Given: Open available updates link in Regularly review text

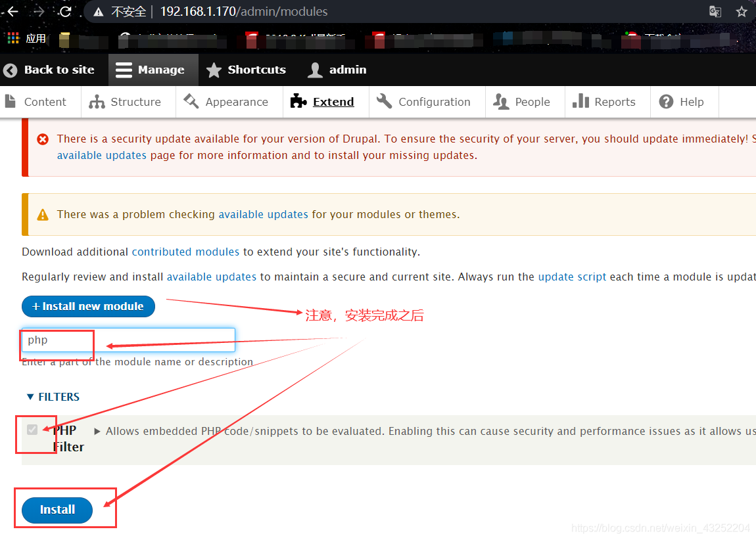Looking at the screenshot, I should 212,277.
